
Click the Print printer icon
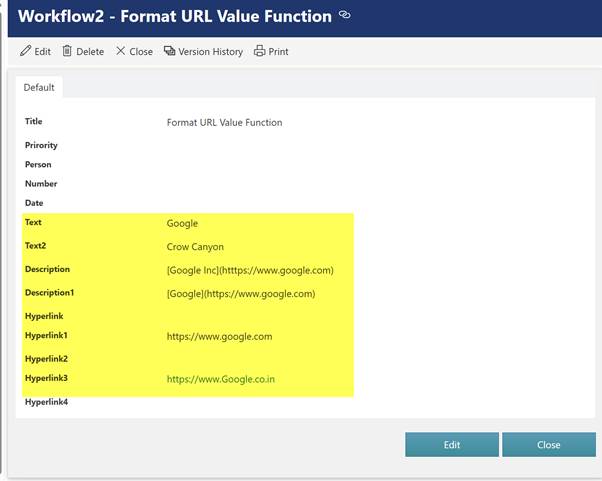click(x=260, y=51)
